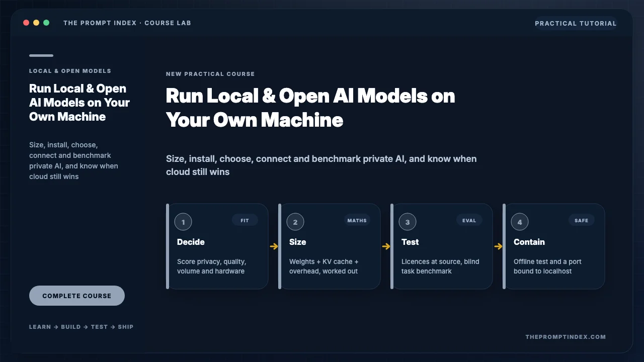Screen dimensions: 644x362
Task: Click "Learn → Build → Test → Ship" footer text
Action: click(81, 327)
